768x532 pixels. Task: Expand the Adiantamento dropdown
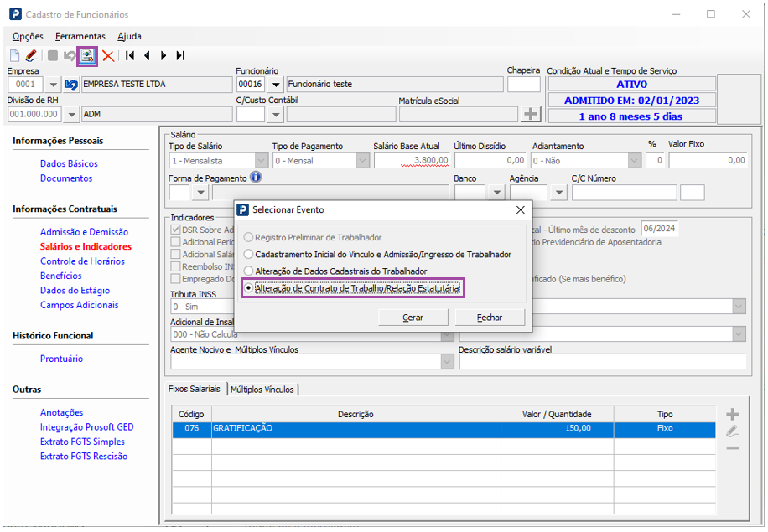634,161
